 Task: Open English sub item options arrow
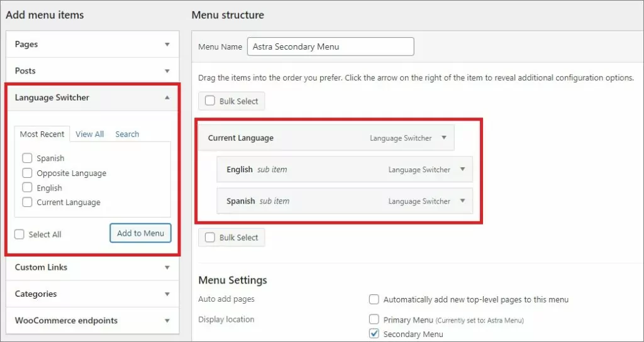click(x=462, y=169)
